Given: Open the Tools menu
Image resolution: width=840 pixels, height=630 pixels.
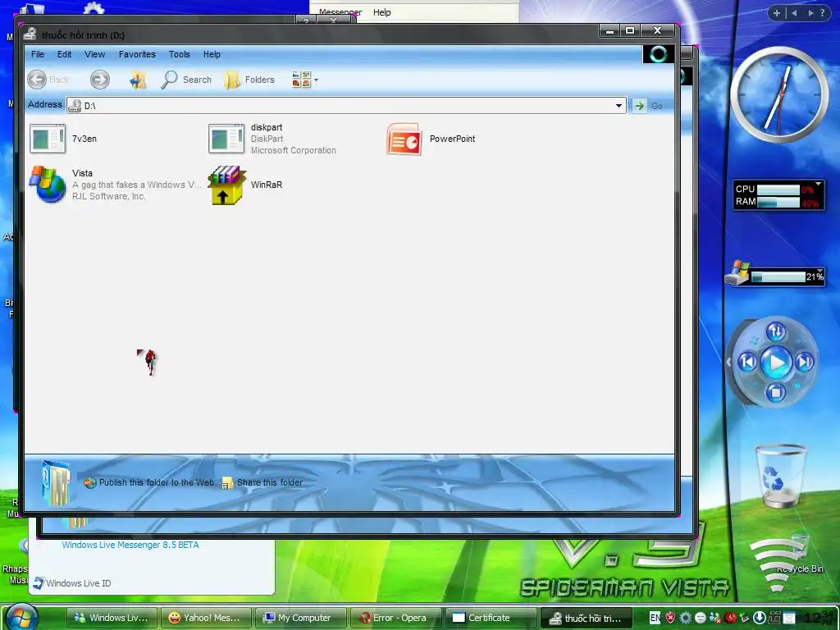Looking at the screenshot, I should [x=179, y=54].
